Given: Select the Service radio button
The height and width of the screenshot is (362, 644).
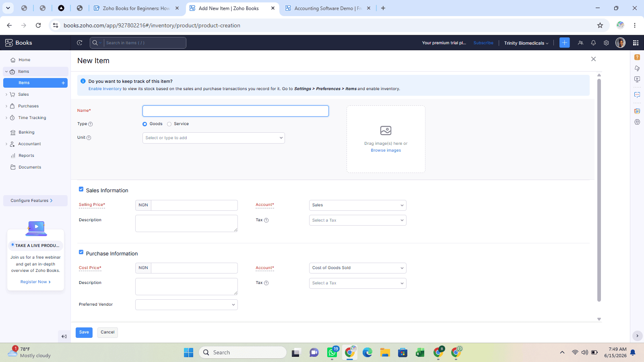Looking at the screenshot, I should (x=169, y=124).
